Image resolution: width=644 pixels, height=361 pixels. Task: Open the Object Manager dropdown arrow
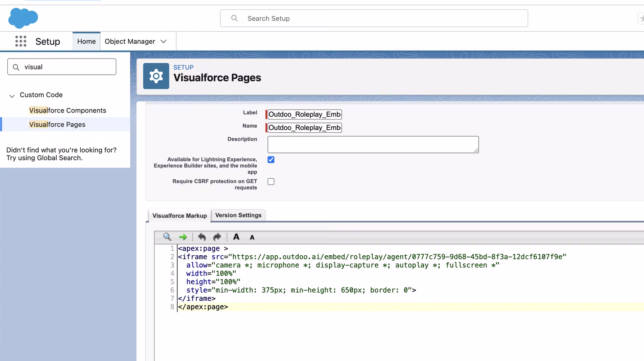[x=164, y=41]
